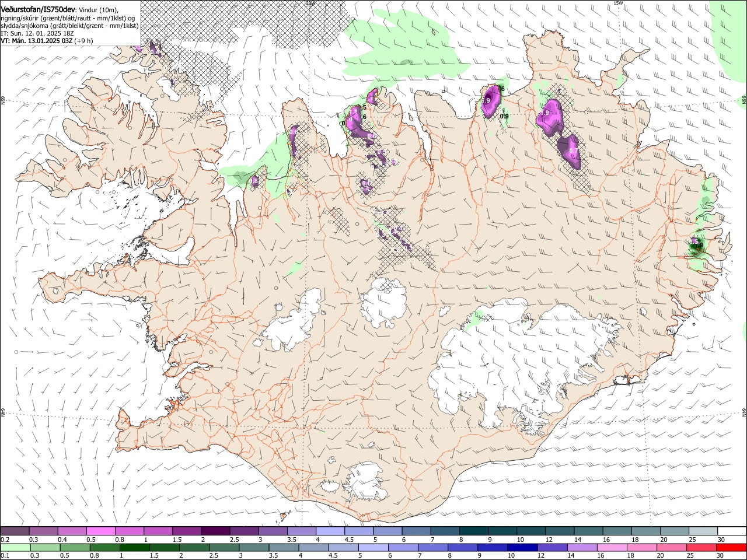Select top-row swatch between 1.5 and 2

[x=186, y=531]
